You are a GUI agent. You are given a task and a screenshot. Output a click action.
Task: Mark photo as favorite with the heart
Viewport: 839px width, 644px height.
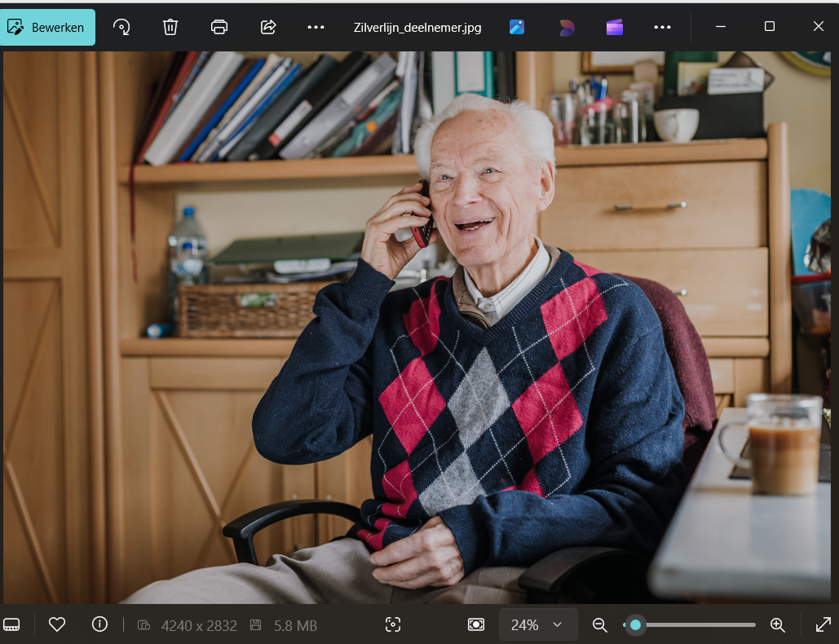[57, 624]
